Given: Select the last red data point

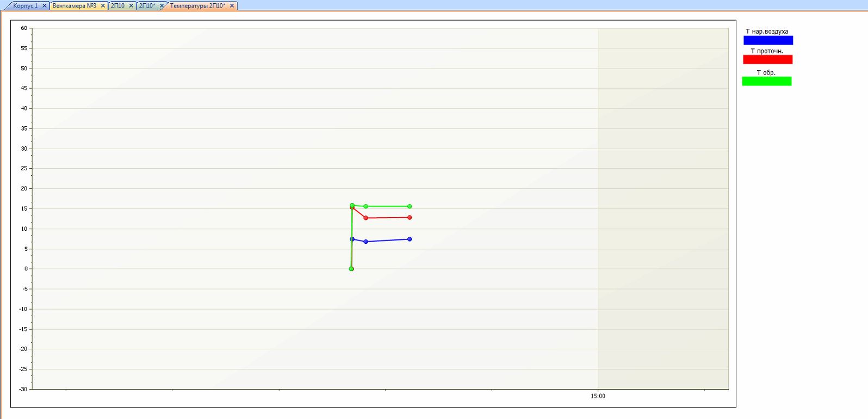Looking at the screenshot, I should (x=410, y=218).
